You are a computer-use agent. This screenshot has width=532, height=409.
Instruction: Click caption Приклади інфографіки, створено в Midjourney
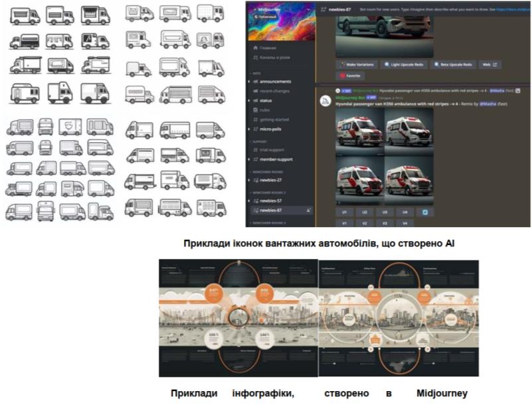click(319, 393)
